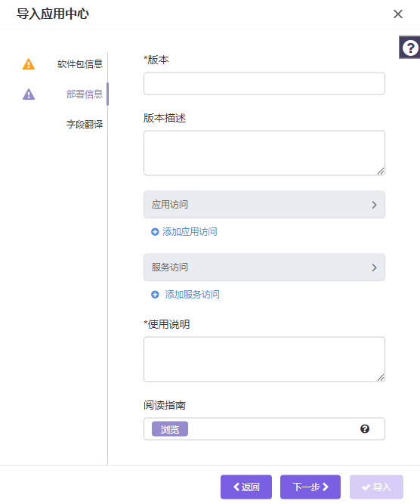
Task: Click the purple warning icon beside 部署信息
Action: [x=29, y=94]
